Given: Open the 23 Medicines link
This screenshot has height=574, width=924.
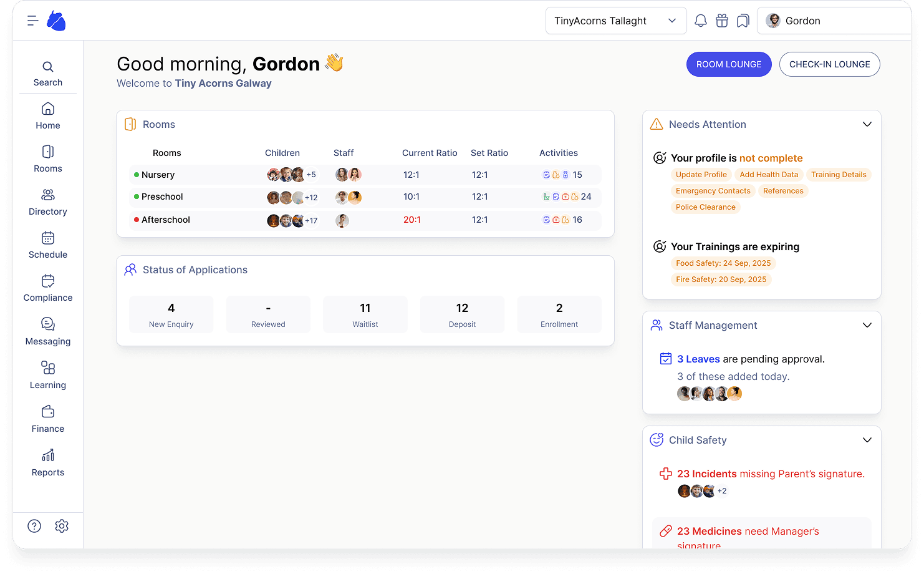Looking at the screenshot, I should tap(710, 531).
